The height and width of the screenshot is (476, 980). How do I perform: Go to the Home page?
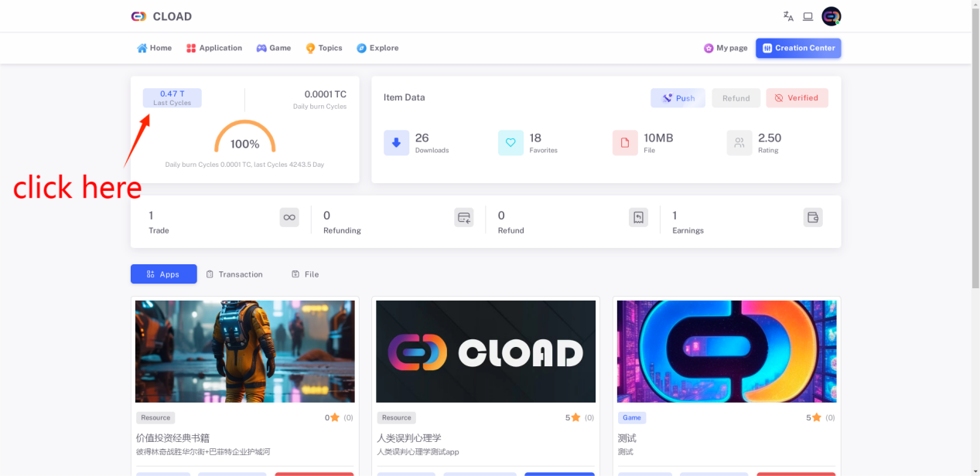click(x=155, y=48)
